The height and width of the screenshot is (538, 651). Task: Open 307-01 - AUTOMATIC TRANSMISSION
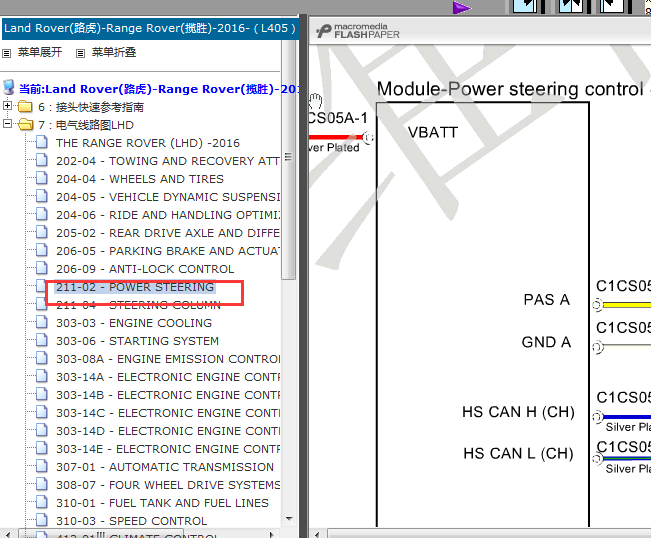coord(165,467)
